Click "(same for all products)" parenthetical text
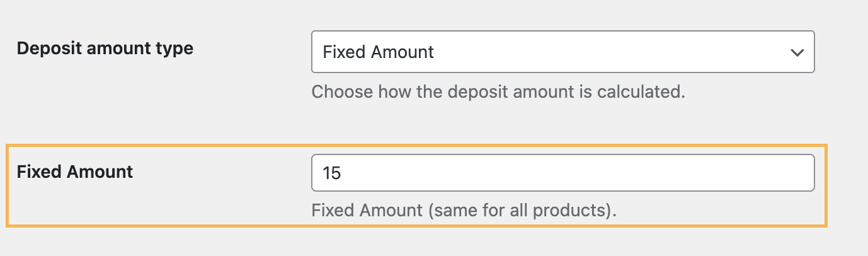The width and height of the screenshot is (868, 256). (x=522, y=210)
